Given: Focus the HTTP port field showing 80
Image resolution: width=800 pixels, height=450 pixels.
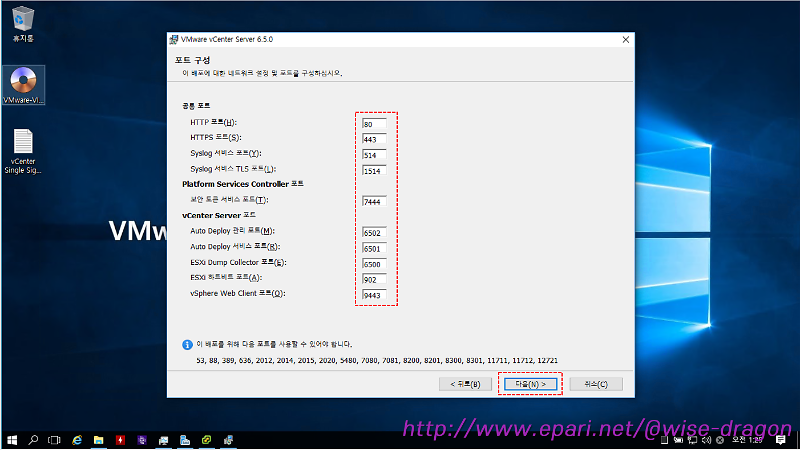Looking at the screenshot, I should [374, 123].
